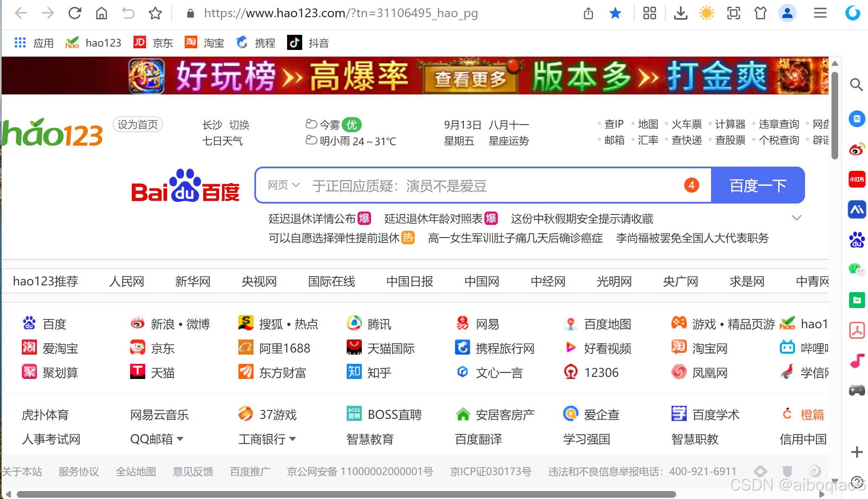Open the skin shirt icon
The width and height of the screenshot is (868, 499).
click(760, 13)
